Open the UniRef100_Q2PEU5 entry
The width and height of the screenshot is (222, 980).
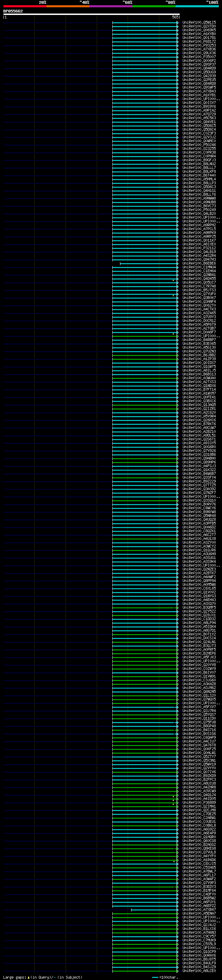click(x=199, y=80)
